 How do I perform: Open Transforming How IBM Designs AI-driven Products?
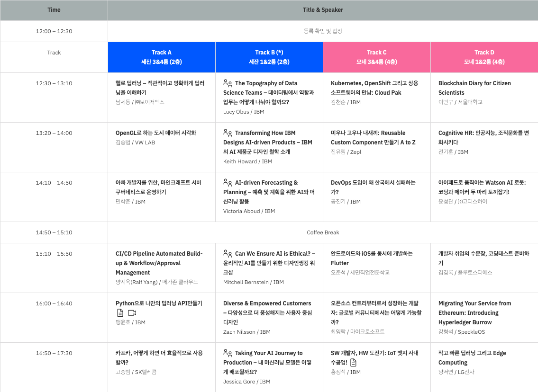tap(268, 142)
